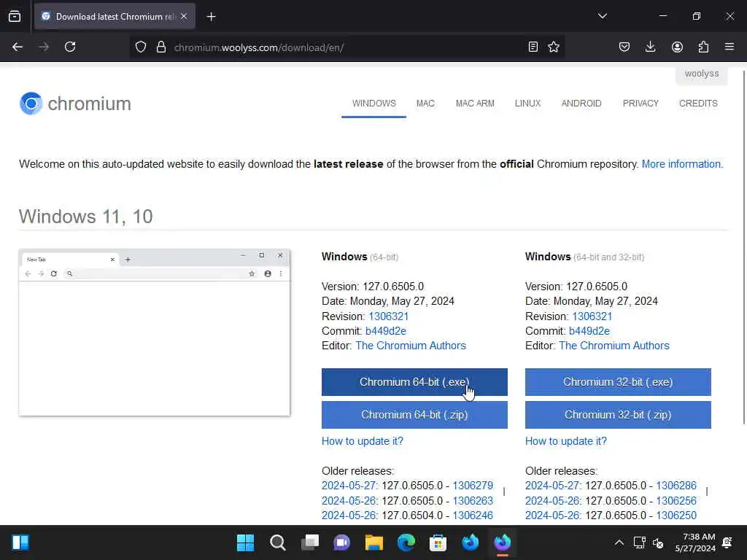Download Chromium 32-bit (.exe)
Viewport: 747px width, 560px height.
click(x=618, y=382)
